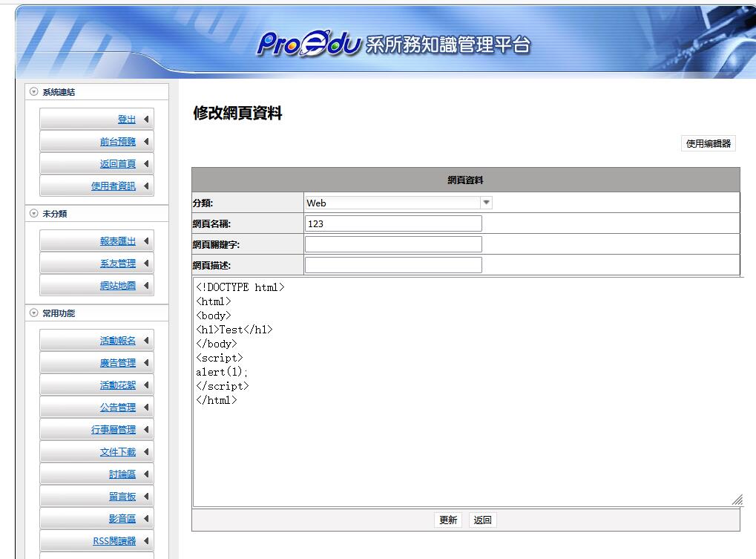The width and height of the screenshot is (756, 559).
Task: Focus the 網頁關鍵字 input field
Action: [393, 244]
